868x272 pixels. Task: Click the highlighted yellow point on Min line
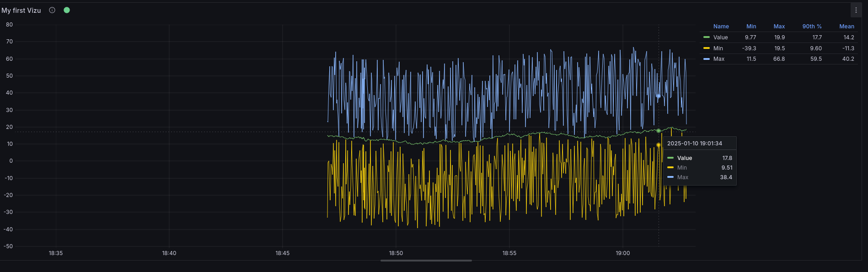coord(659,145)
